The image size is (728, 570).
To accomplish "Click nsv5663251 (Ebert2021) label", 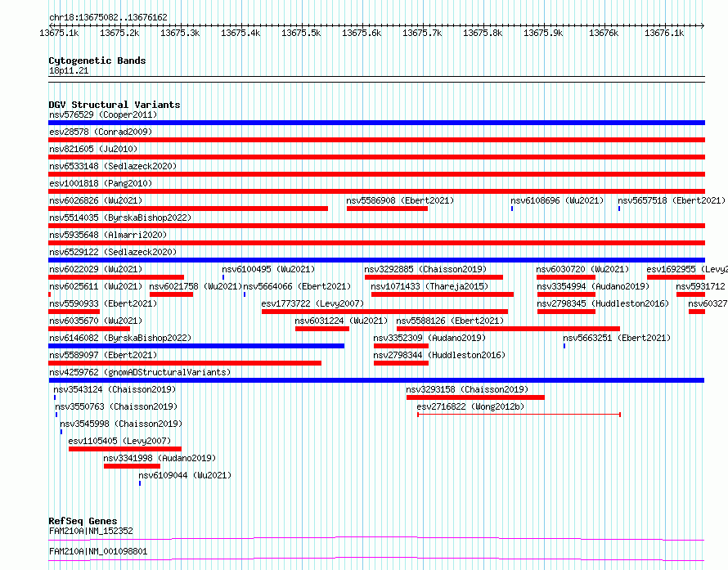I will pyautogui.click(x=617, y=338).
